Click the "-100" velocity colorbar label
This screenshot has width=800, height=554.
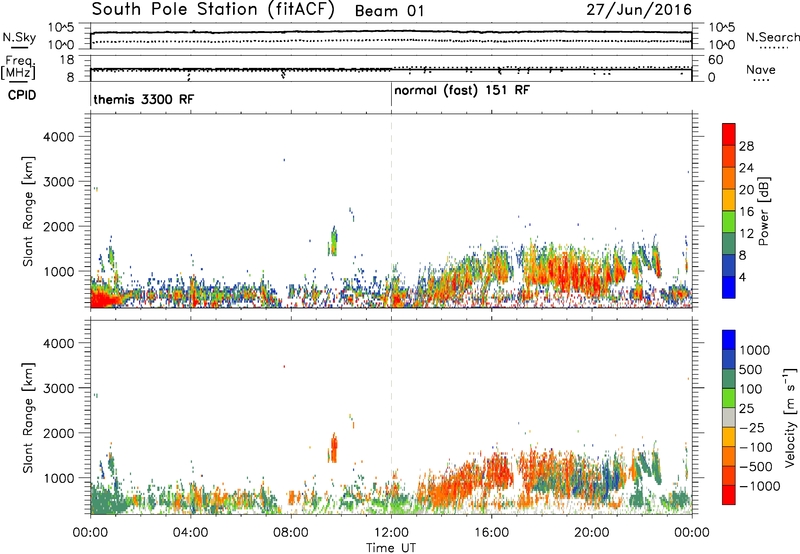point(756,447)
